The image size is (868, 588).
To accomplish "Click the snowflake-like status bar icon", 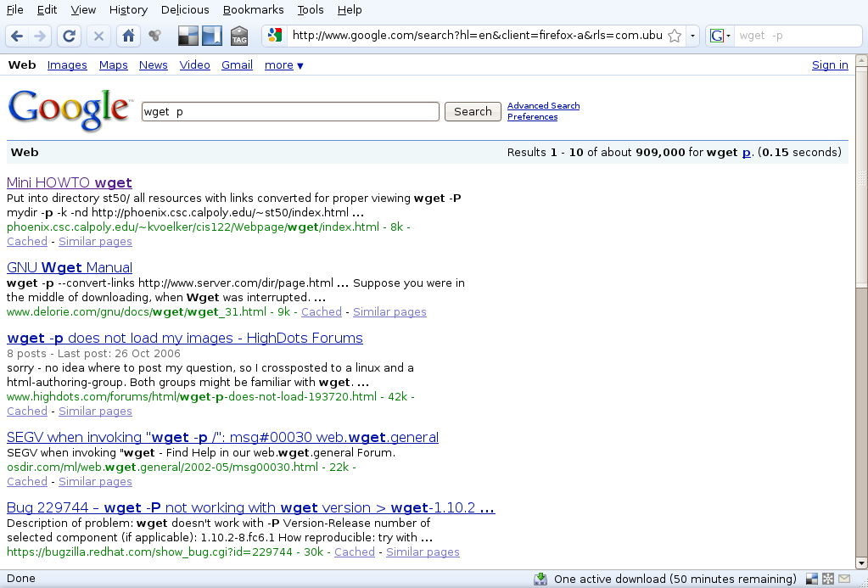I will point(827,580).
